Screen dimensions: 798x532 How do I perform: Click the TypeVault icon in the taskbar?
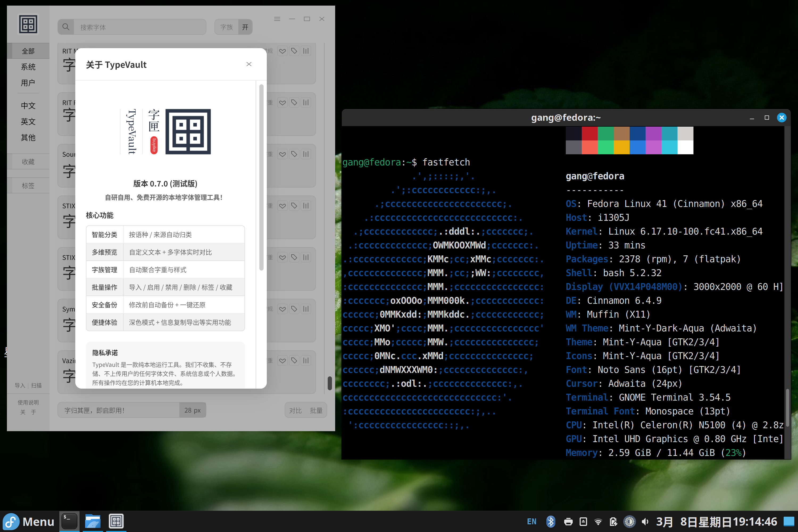click(x=117, y=521)
